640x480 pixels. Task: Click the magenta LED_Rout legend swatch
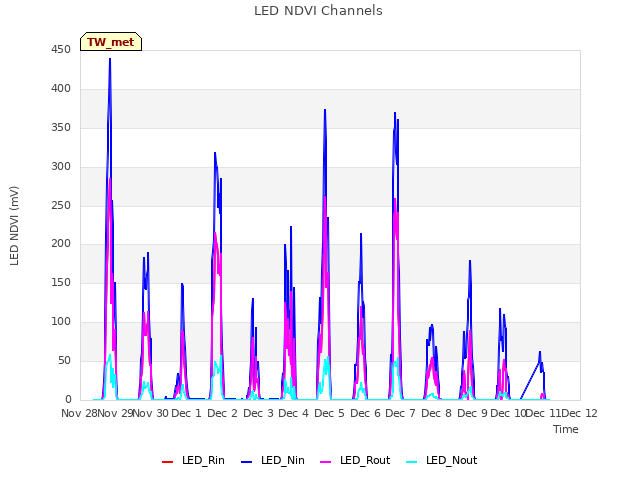326,462
